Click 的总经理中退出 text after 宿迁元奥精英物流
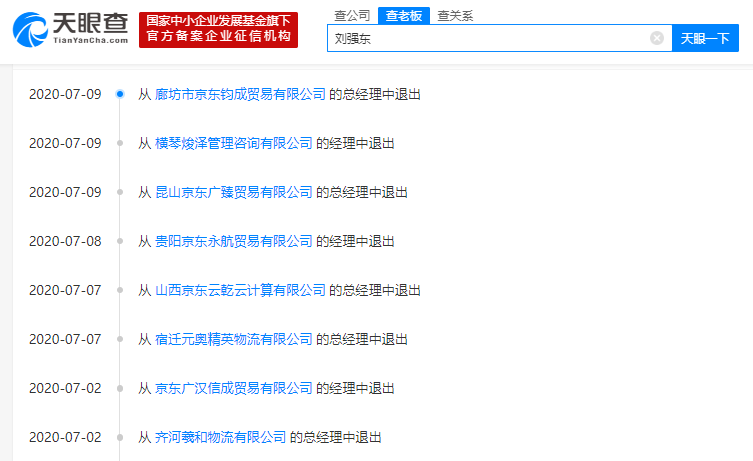 tap(362, 339)
